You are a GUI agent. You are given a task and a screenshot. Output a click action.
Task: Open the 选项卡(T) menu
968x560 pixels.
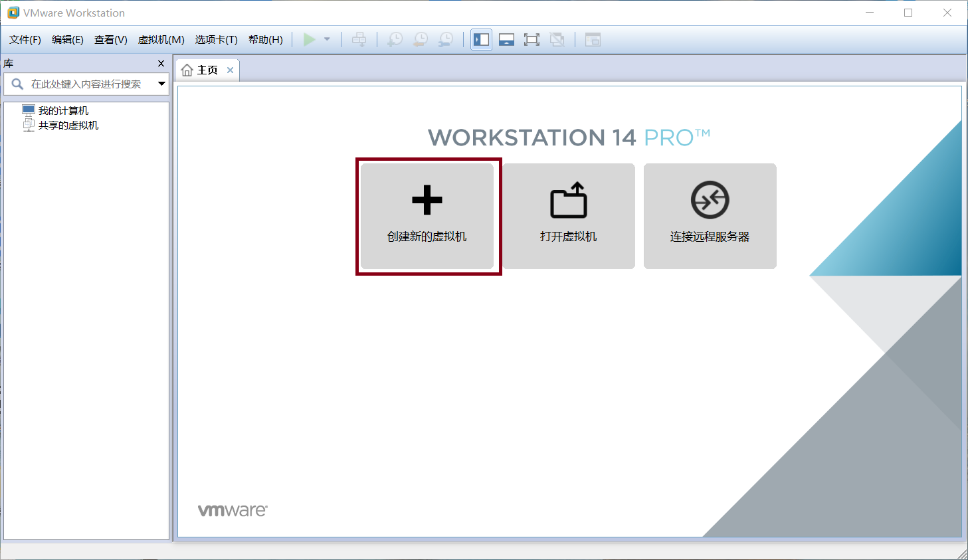(217, 40)
